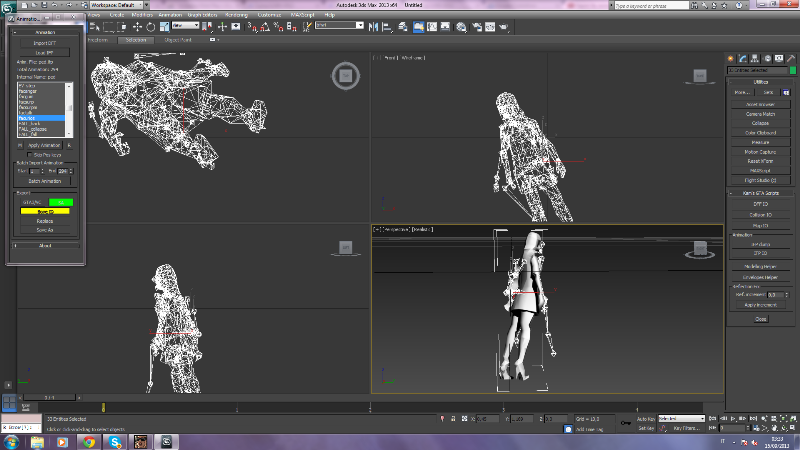The image size is (800, 450).
Task: Select the Rotate tool in main toolbar
Action: [x=151, y=27]
